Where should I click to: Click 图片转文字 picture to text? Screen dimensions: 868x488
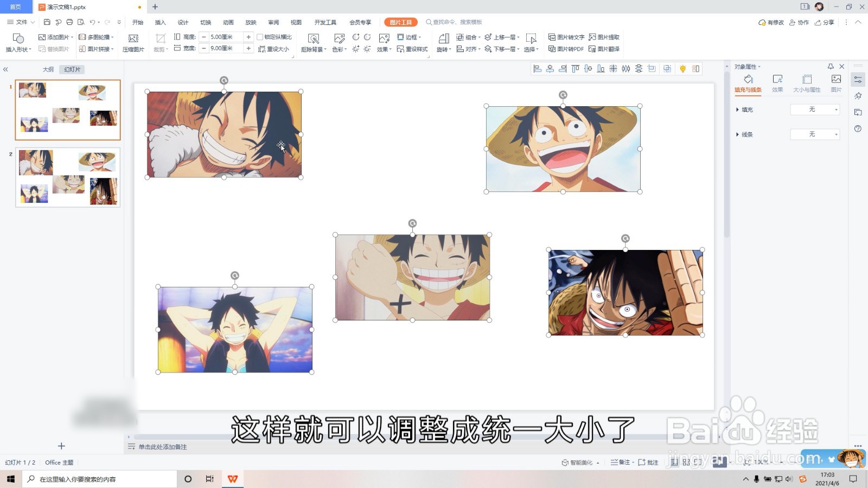tap(566, 37)
